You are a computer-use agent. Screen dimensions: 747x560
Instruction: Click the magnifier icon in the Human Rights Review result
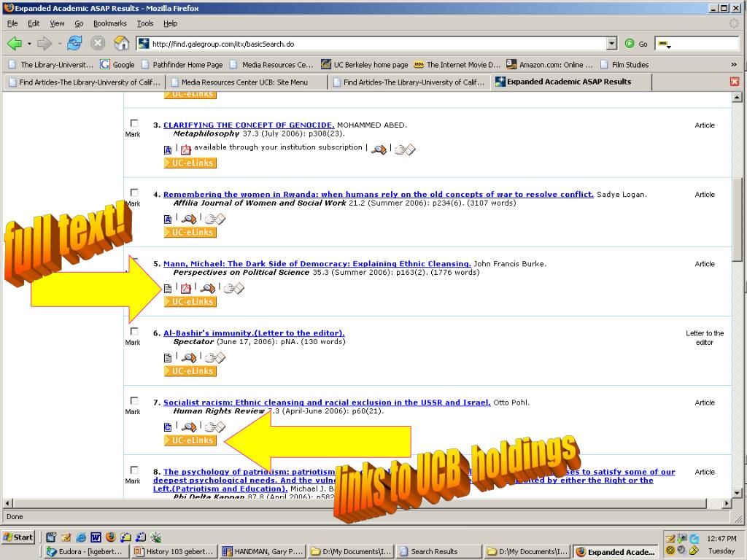click(x=189, y=427)
